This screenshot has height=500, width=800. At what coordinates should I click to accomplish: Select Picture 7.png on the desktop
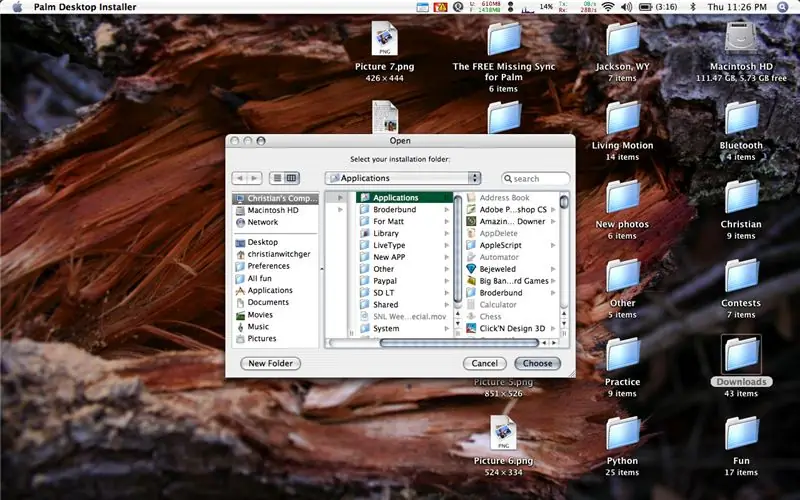click(x=385, y=38)
